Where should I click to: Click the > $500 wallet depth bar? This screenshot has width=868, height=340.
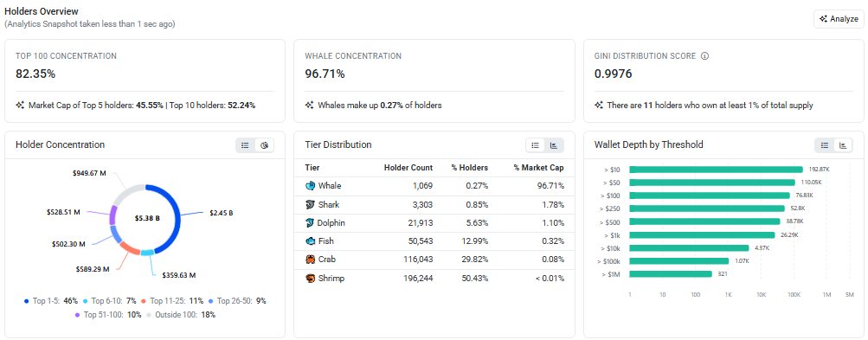click(x=704, y=221)
